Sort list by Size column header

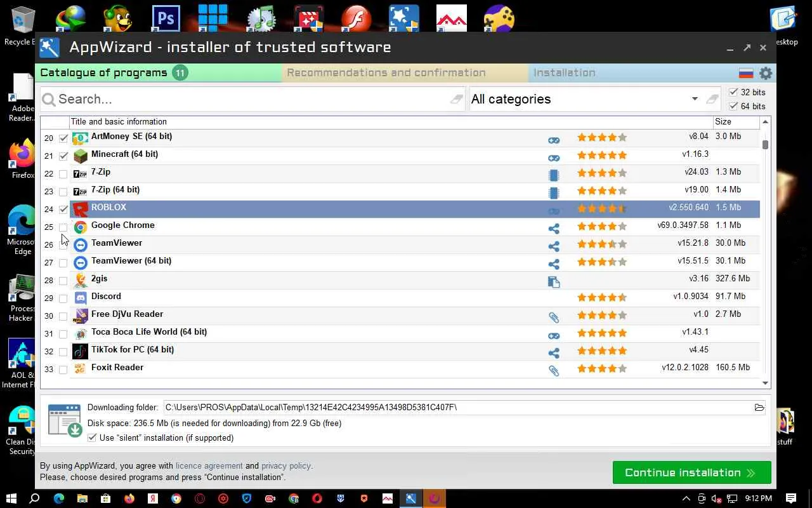737,122
